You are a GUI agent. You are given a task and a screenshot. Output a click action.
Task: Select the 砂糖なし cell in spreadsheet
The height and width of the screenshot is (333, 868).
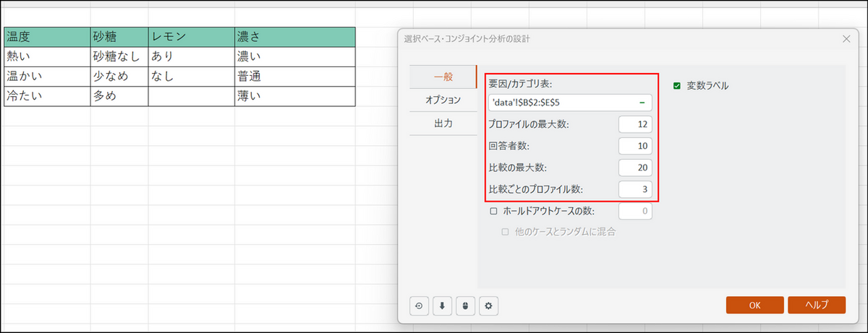point(119,56)
